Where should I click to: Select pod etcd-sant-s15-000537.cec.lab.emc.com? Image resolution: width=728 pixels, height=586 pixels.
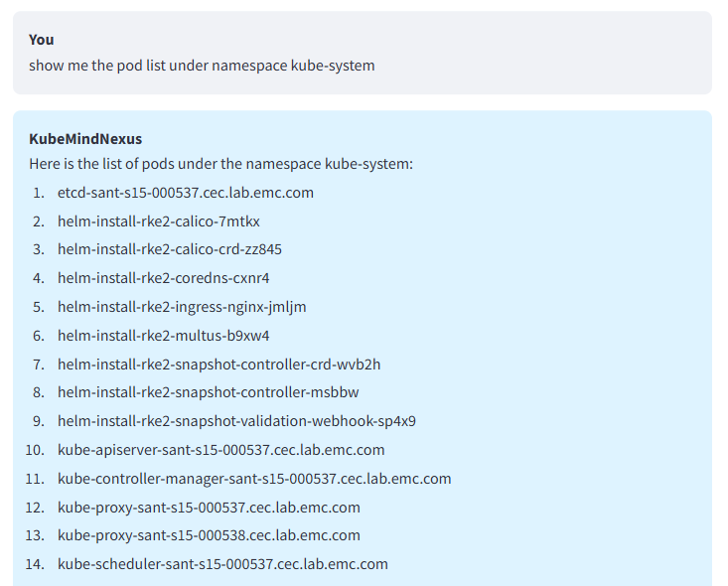tap(186, 193)
